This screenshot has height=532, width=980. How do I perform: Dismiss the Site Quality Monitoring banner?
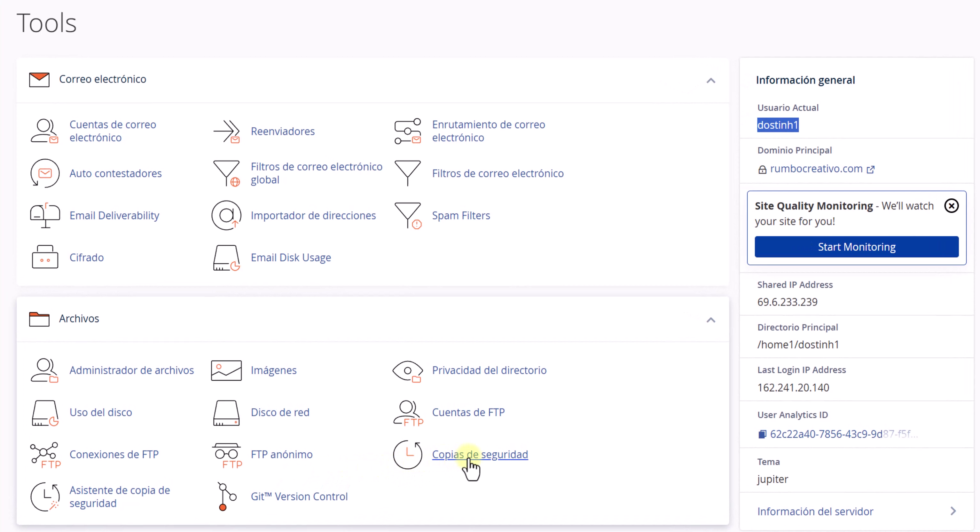[951, 206]
